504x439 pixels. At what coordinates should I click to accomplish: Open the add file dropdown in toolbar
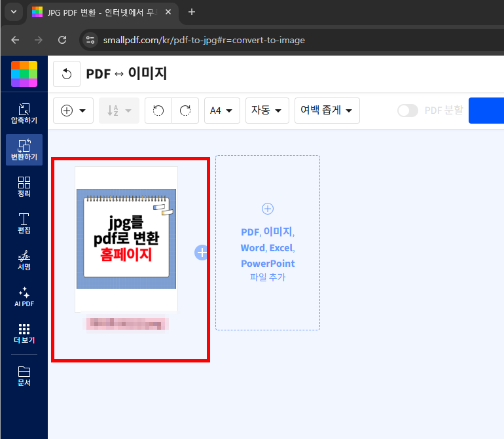coord(73,111)
